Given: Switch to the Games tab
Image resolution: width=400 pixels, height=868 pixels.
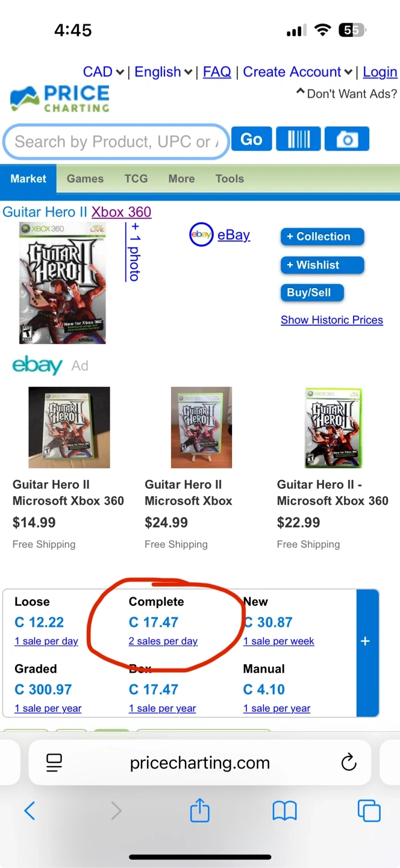Looking at the screenshot, I should 85,179.
